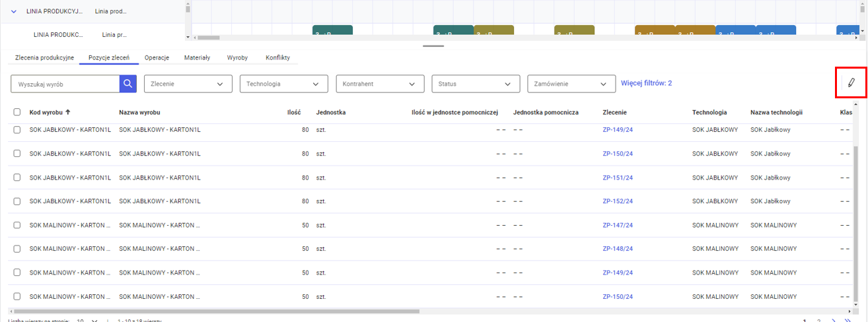Click the Ilość w jednostce pomocniczej header
The image size is (868, 322).
(454, 112)
